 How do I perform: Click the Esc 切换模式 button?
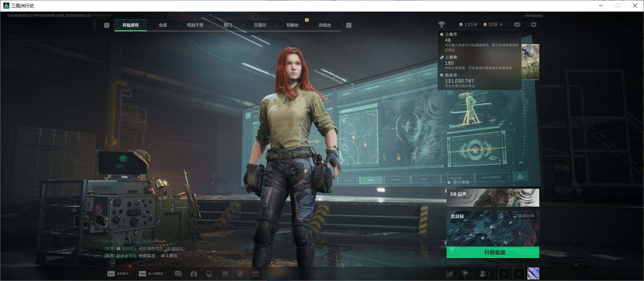[119, 274]
